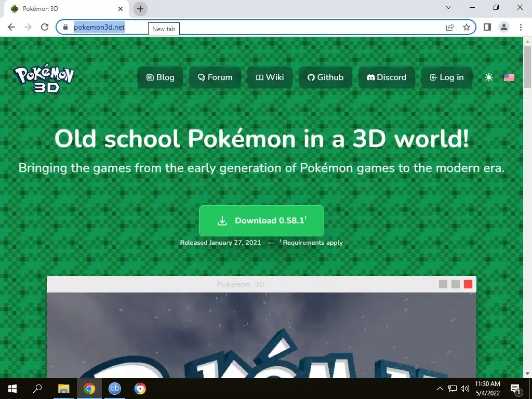This screenshot has width=532, height=399.
Task: Open network status tray icon
Action: [x=453, y=389]
